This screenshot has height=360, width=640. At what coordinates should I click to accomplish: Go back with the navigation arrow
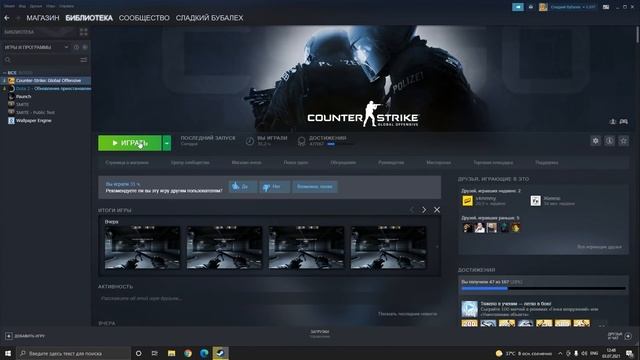coord(7,18)
